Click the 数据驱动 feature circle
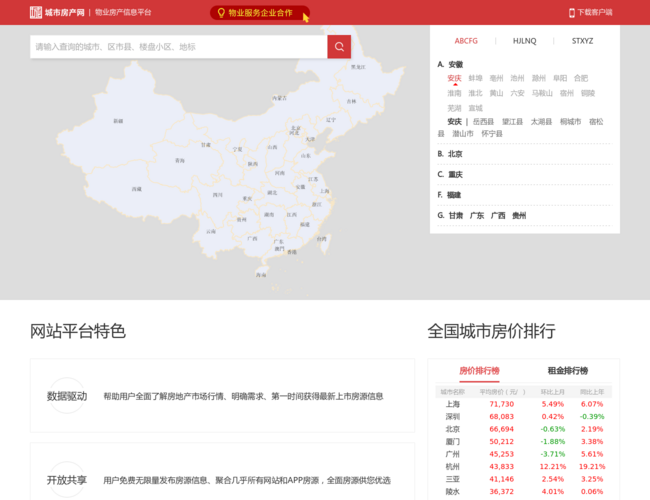The image size is (650, 500). click(x=67, y=396)
